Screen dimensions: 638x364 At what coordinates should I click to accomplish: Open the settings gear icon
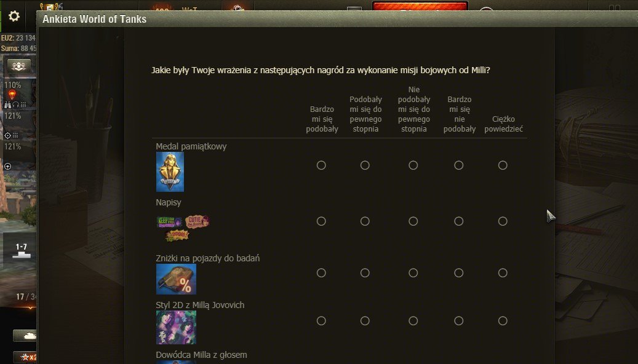point(14,16)
